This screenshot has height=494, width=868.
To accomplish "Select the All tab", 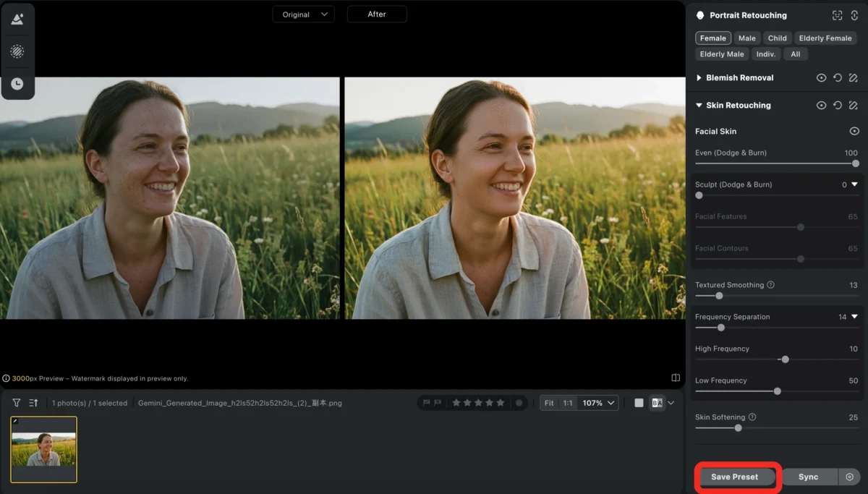I will (x=796, y=54).
